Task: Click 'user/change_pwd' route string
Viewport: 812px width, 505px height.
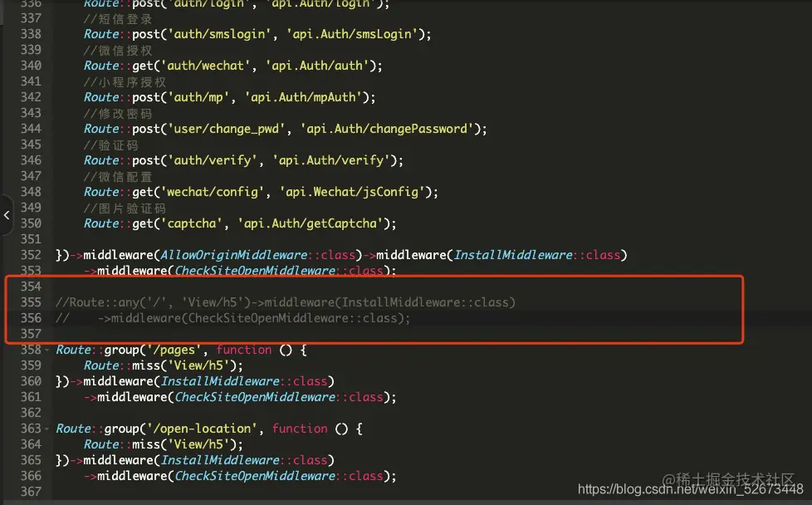Action: coord(227,129)
